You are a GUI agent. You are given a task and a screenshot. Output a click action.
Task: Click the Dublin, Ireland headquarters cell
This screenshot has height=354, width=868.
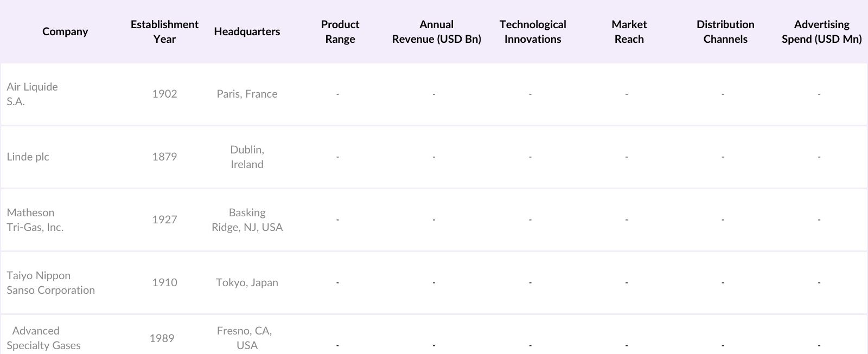click(x=247, y=157)
